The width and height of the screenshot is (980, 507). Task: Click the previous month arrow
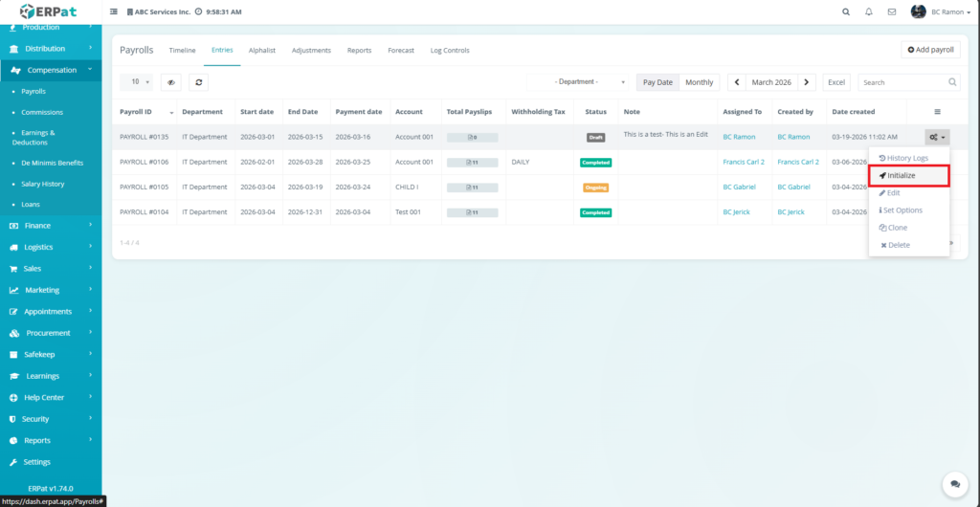point(737,82)
